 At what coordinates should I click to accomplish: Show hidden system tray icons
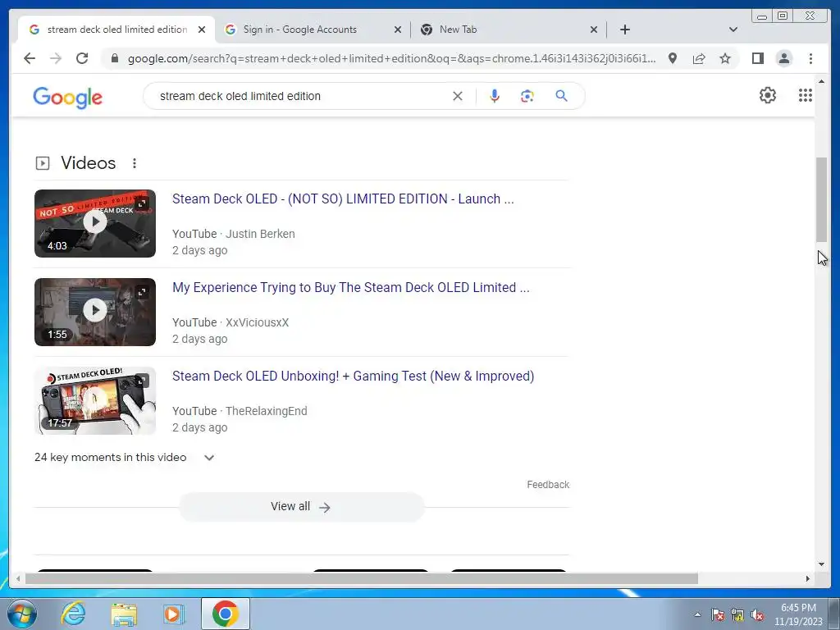coord(697,614)
